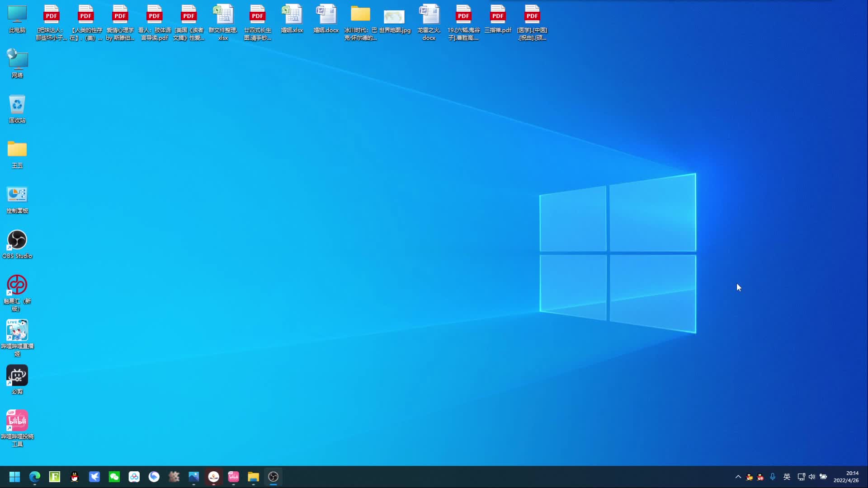This screenshot has height=488, width=868.
Task: Select the 此电脑 (This PC) desktop icon
Action: pos(17,19)
